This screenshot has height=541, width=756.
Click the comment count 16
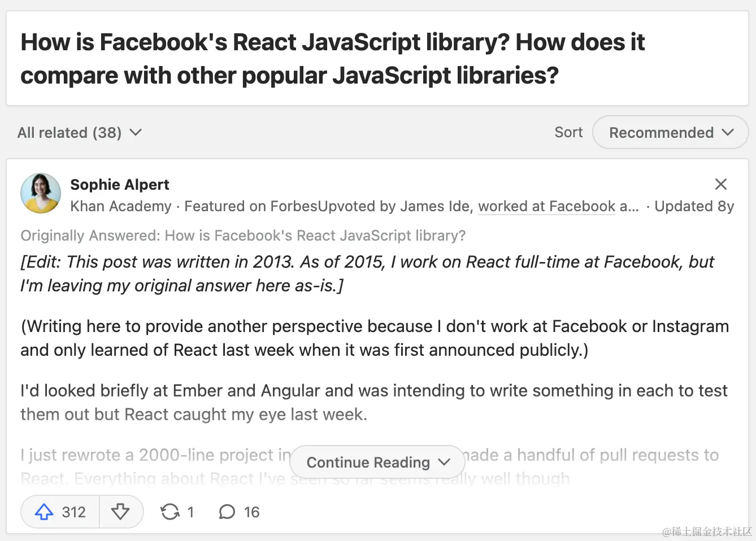(x=251, y=512)
